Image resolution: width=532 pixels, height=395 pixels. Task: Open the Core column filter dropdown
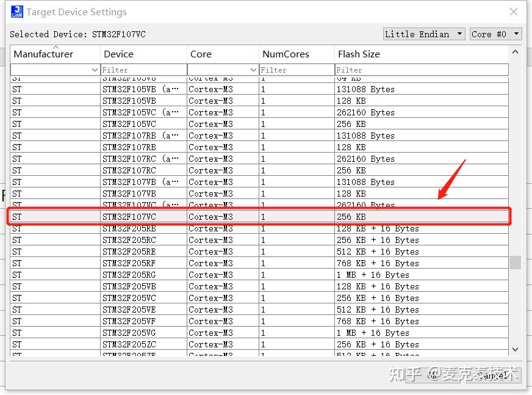(x=254, y=70)
